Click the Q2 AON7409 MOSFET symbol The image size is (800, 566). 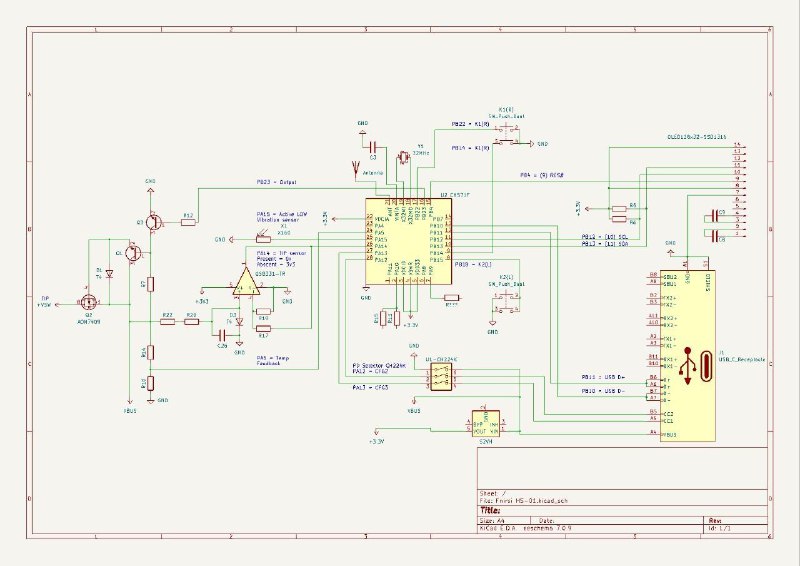pyautogui.click(x=88, y=302)
